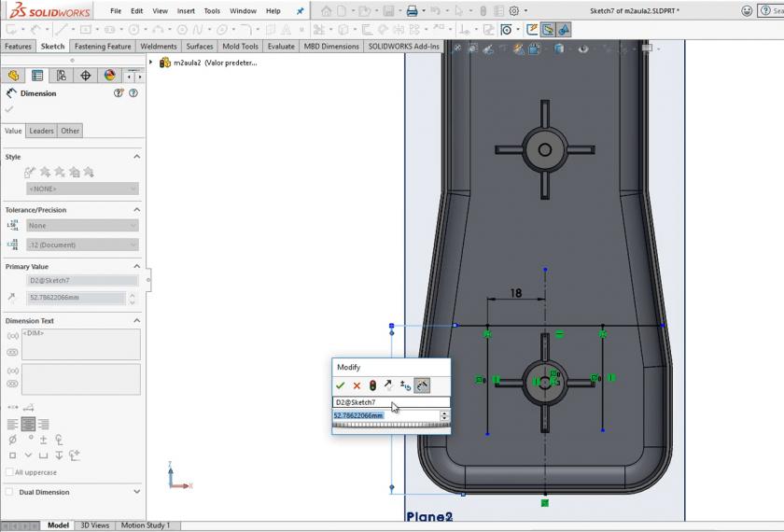Screen dimensions: 784x532
Task: Cancel the Modify dialog with the red X
Action: [357, 385]
